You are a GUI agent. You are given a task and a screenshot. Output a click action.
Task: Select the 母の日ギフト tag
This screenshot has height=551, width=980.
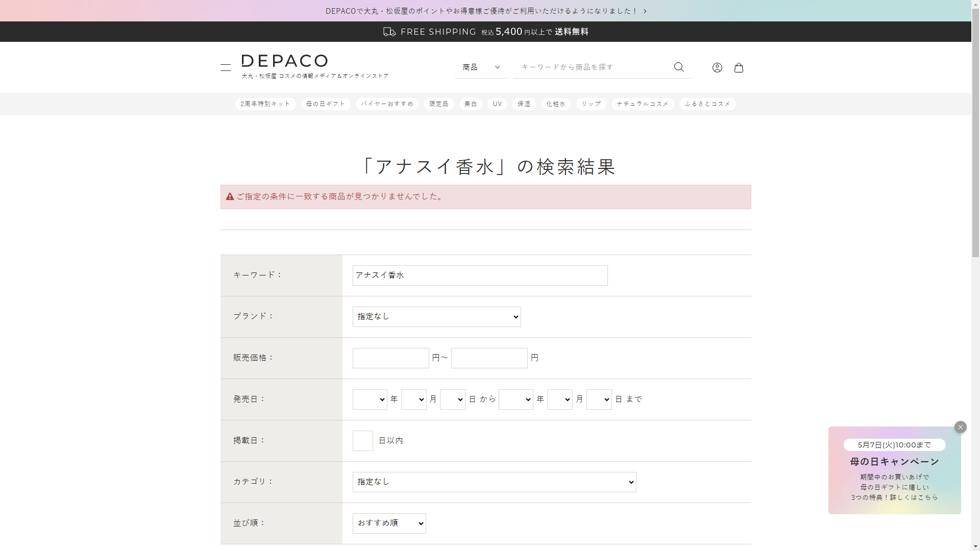(325, 104)
